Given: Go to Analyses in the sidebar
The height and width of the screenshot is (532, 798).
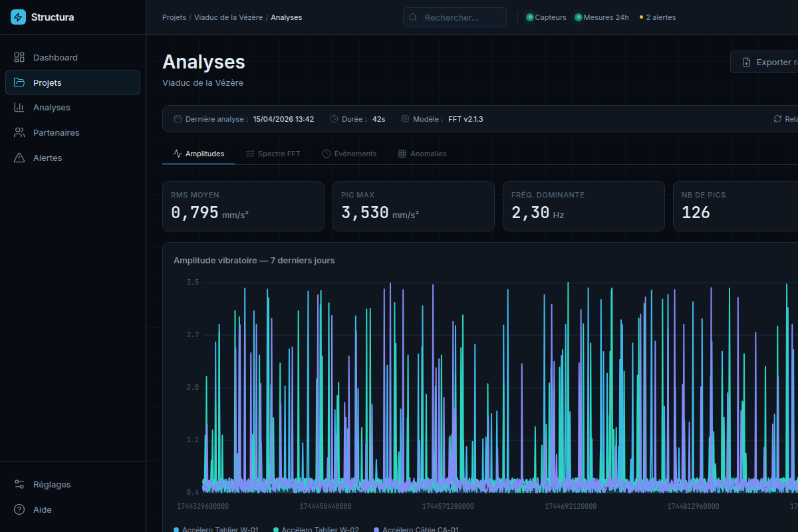Looking at the screenshot, I should click(72, 108).
